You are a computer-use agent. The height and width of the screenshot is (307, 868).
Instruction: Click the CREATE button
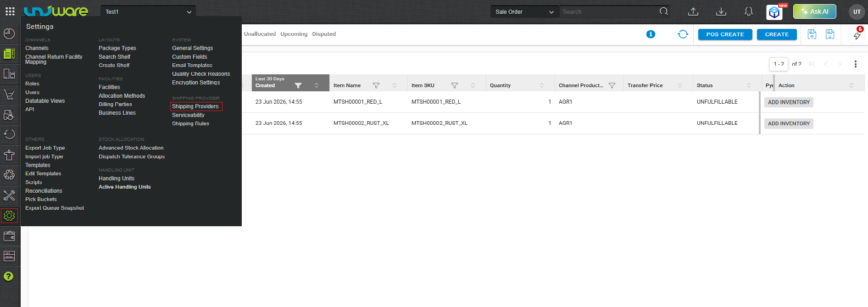[777, 34]
